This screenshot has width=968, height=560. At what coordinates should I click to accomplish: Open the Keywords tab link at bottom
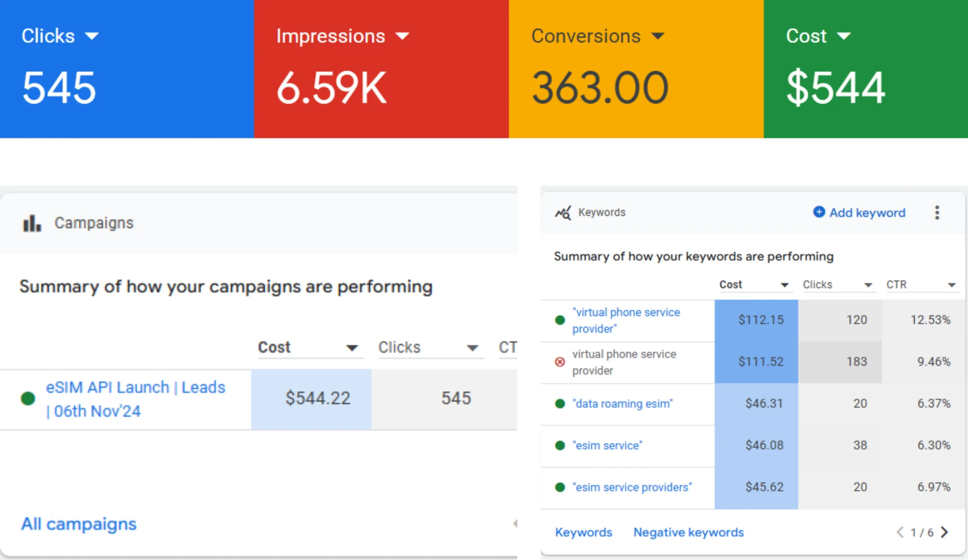coord(583,532)
